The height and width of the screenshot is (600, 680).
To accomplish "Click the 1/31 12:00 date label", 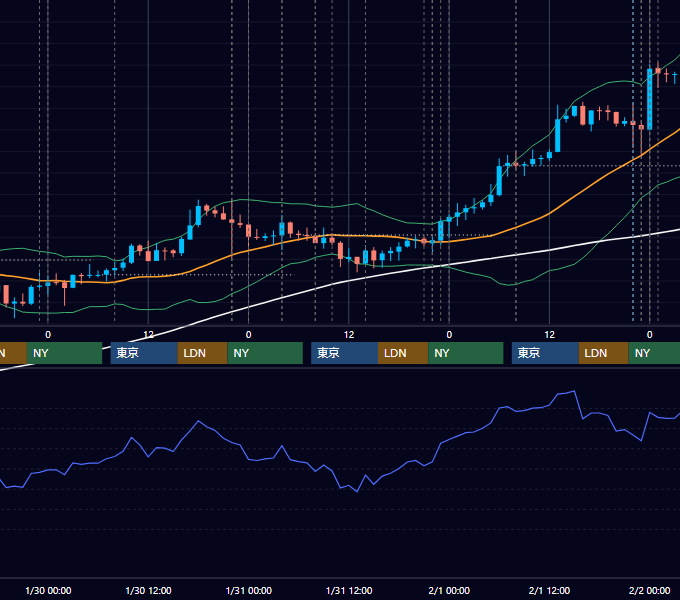I will click(x=349, y=590).
